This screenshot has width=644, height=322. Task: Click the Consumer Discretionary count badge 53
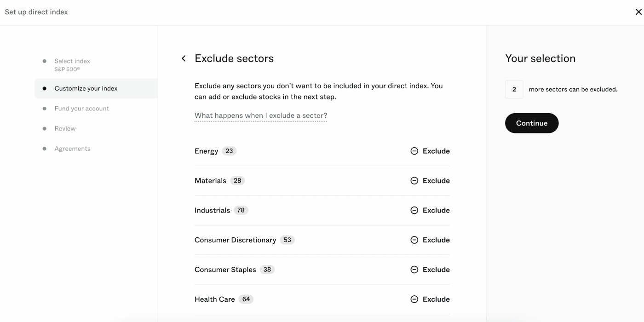287,240
